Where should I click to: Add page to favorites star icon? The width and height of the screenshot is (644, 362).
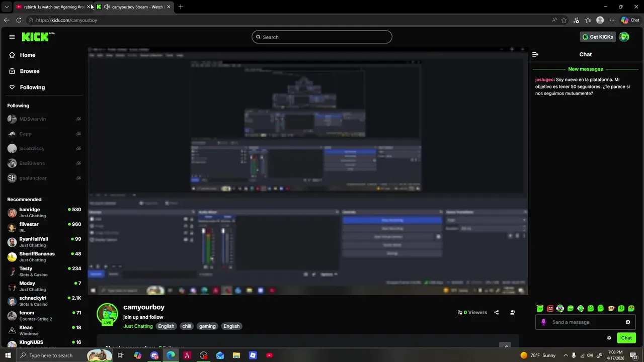pos(564,20)
